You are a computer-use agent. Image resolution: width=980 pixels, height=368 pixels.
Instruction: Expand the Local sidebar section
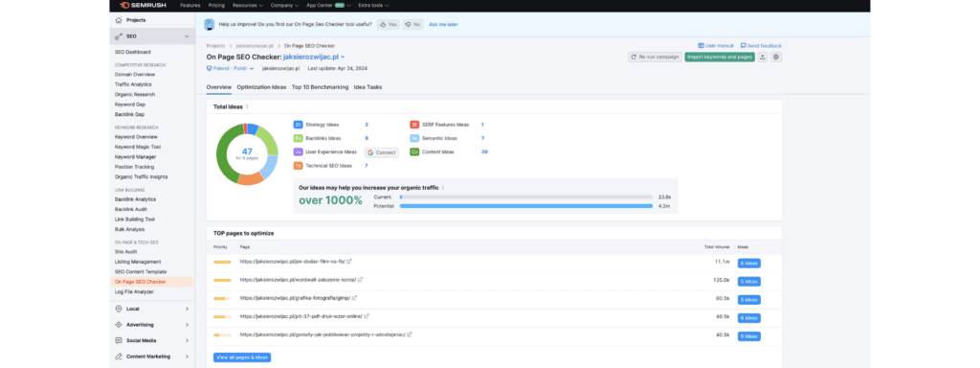tap(187, 309)
